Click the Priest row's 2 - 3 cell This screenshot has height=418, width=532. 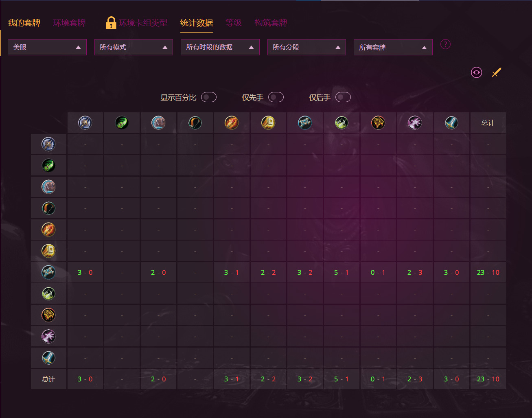click(415, 272)
